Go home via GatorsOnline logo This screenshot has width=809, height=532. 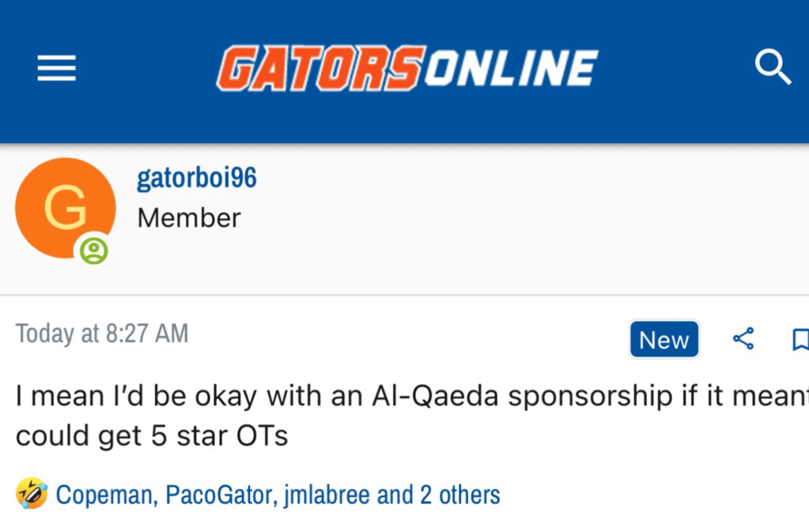(x=407, y=68)
